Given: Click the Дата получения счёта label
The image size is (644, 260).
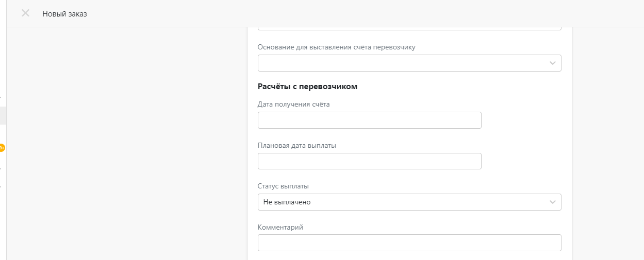Looking at the screenshot, I should pos(293,104).
